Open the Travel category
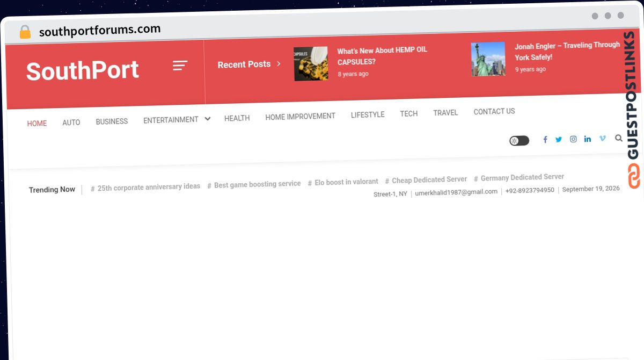This screenshot has height=360, width=644. [445, 113]
